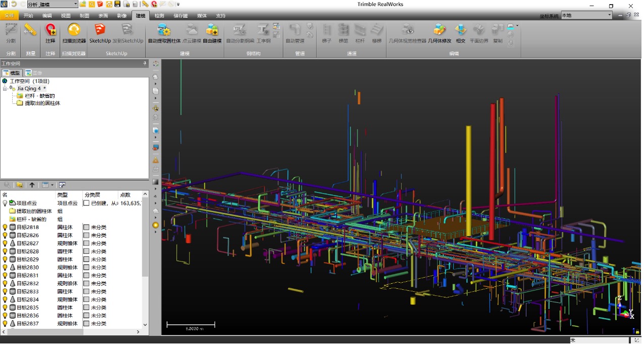Click the yellow sphere icon in view toolbar
This screenshot has height=346, width=644.
coord(156,225)
